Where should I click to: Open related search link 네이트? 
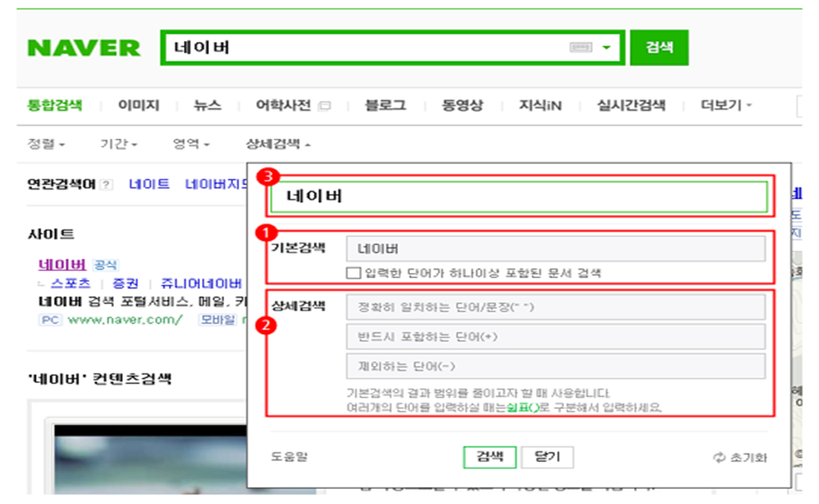[x=149, y=184]
